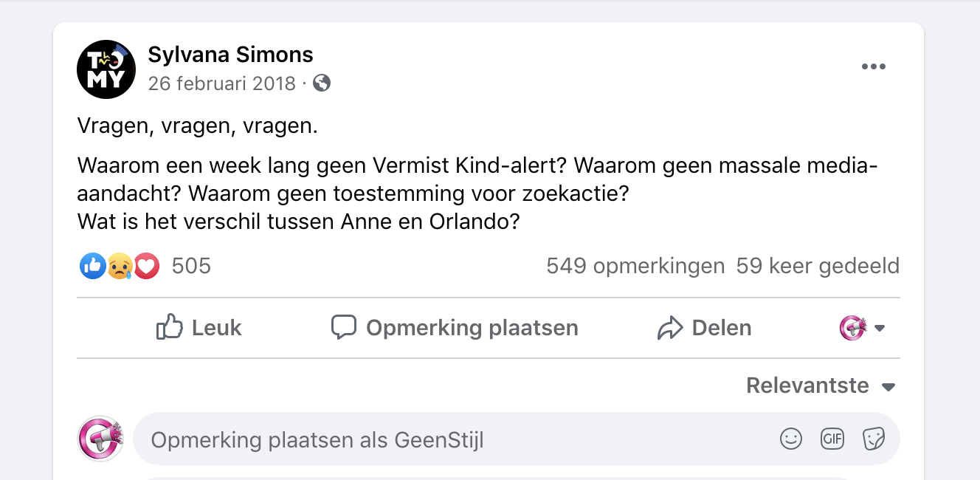The image size is (980, 480).
Task: Click the red heart reaction icon
Action: [x=146, y=266]
